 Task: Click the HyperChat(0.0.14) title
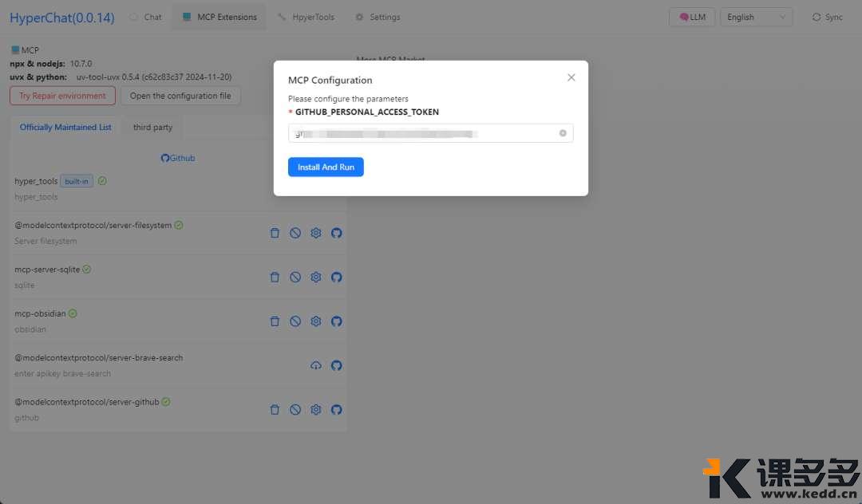[62, 18]
